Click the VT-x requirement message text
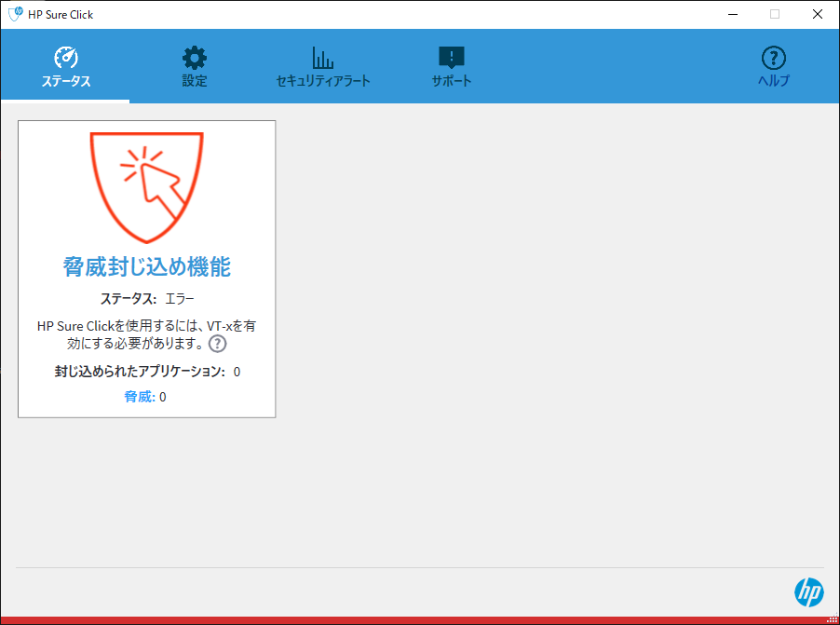The width and height of the screenshot is (840, 625). (x=146, y=334)
